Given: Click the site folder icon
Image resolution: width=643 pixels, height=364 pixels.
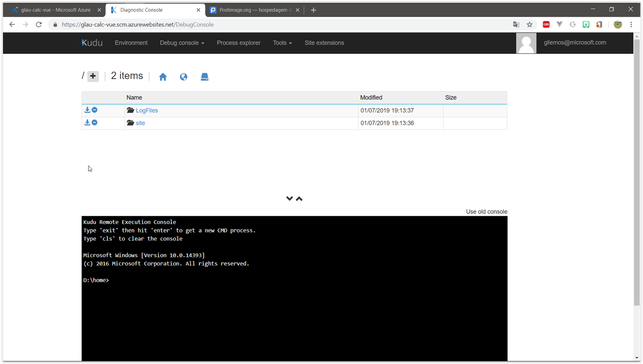Looking at the screenshot, I should 131,123.
